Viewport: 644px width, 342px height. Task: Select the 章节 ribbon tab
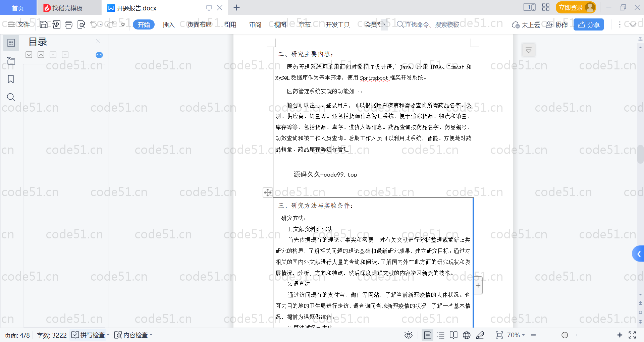[x=305, y=24]
